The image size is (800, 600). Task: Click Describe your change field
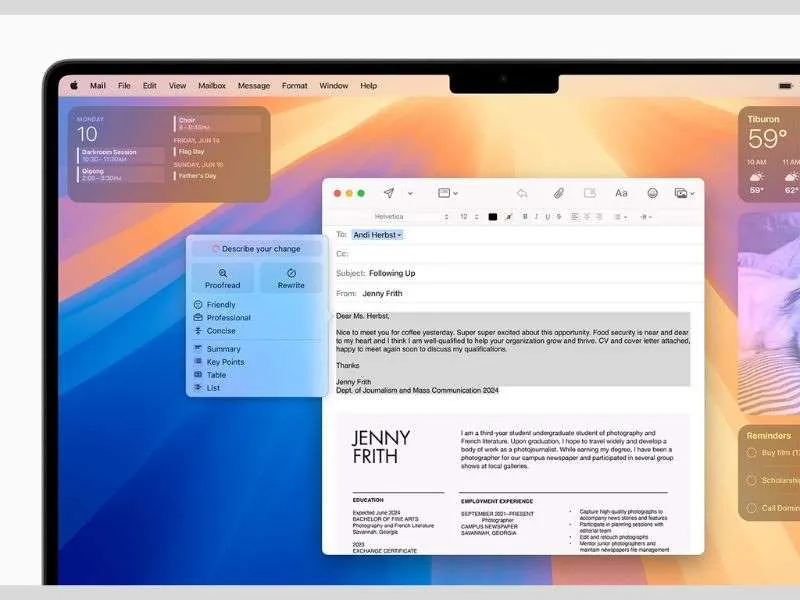[x=257, y=248]
